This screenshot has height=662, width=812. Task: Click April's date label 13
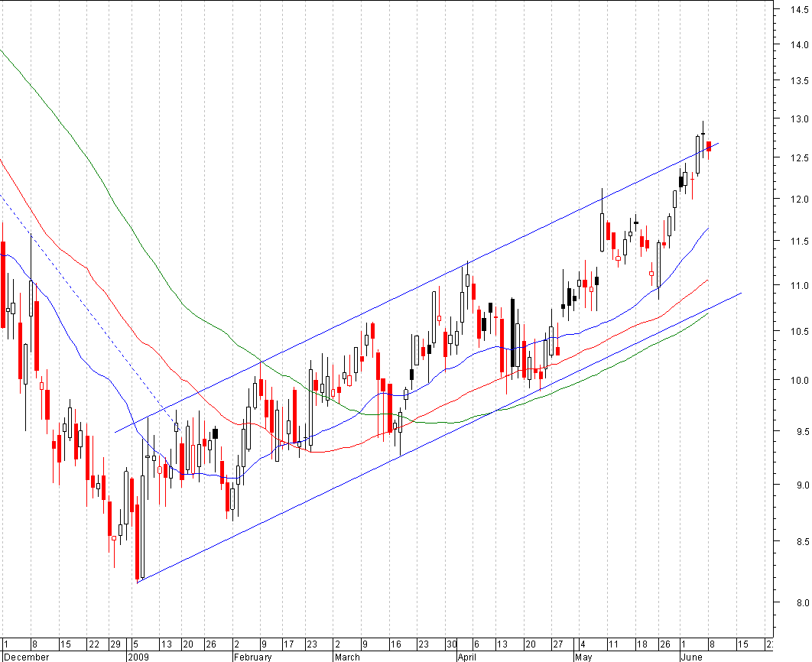502,644
